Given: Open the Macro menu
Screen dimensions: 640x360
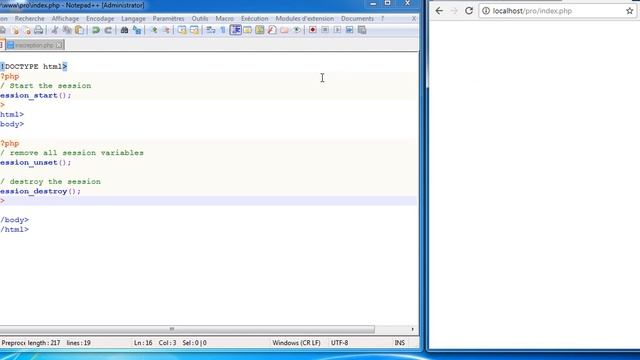Looking at the screenshot, I should click(x=224, y=19).
